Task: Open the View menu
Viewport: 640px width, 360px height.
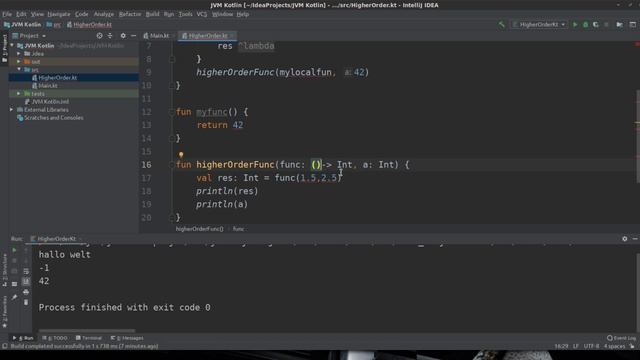Action: (x=37, y=14)
